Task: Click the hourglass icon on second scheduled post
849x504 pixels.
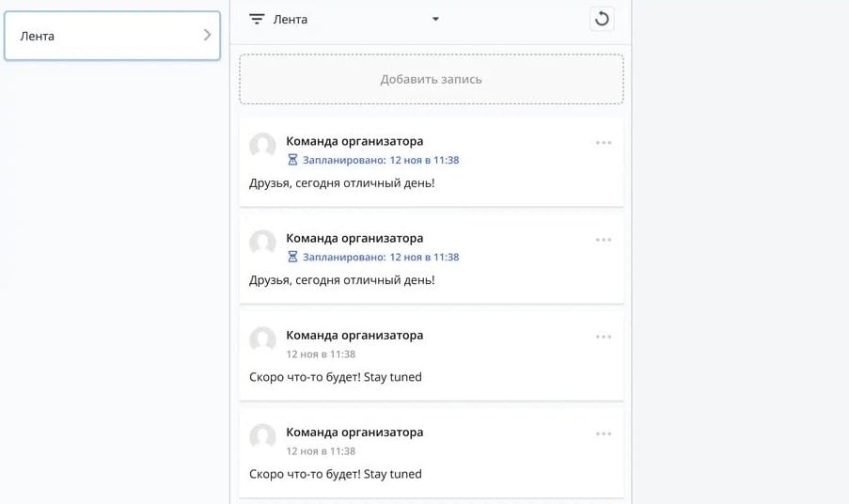Action: (x=292, y=257)
